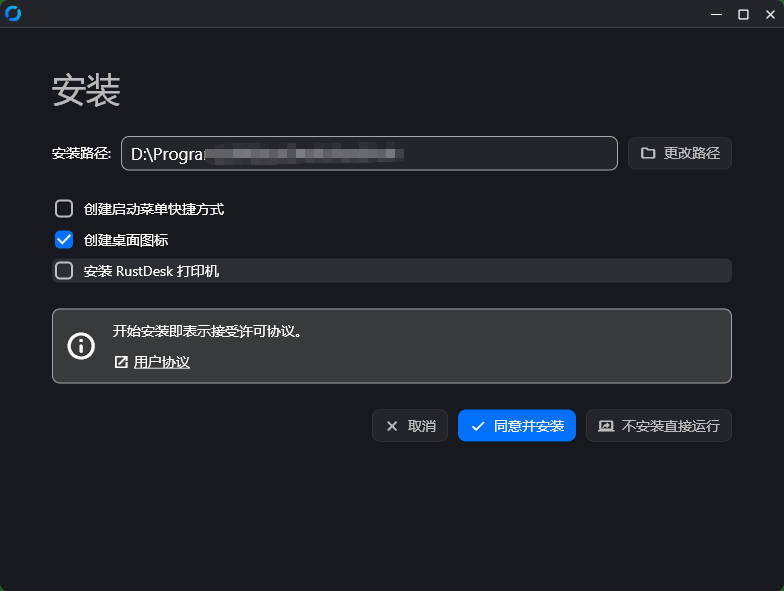This screenshot has height=591, width=784.
Task: Click the 安装 heading text
Action: tap(87, 90)
